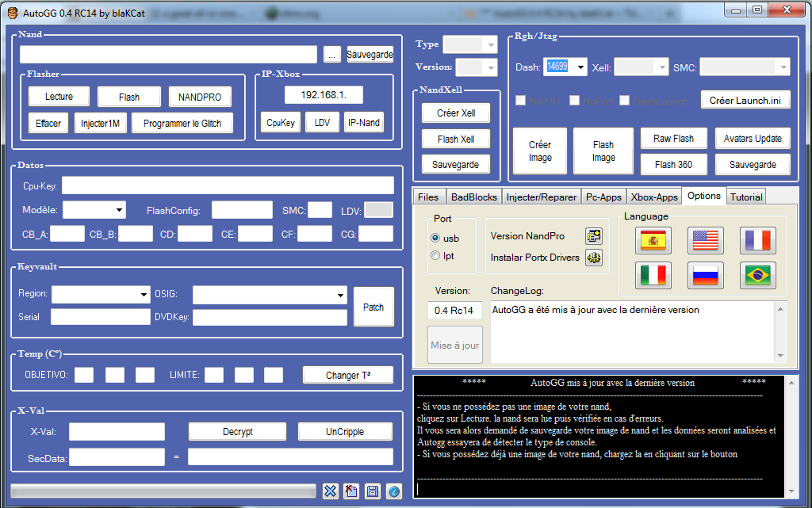Click the Créer Image button
This screenshot has width=812, height=508.
[x=539, y=151]
